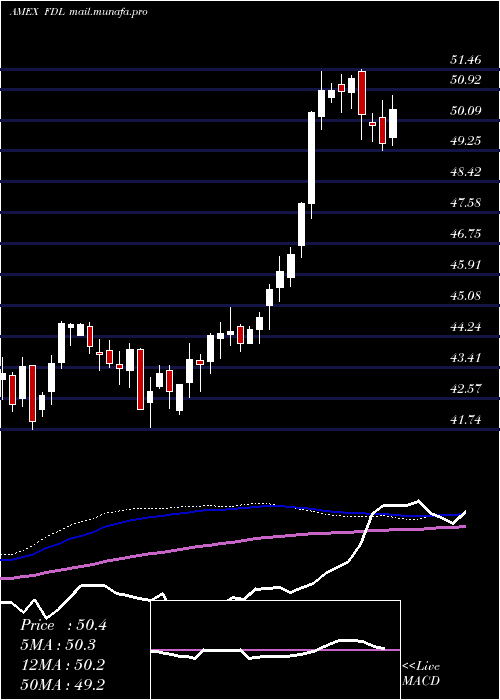Click the 51.46 price axis label

pos(466,59)
